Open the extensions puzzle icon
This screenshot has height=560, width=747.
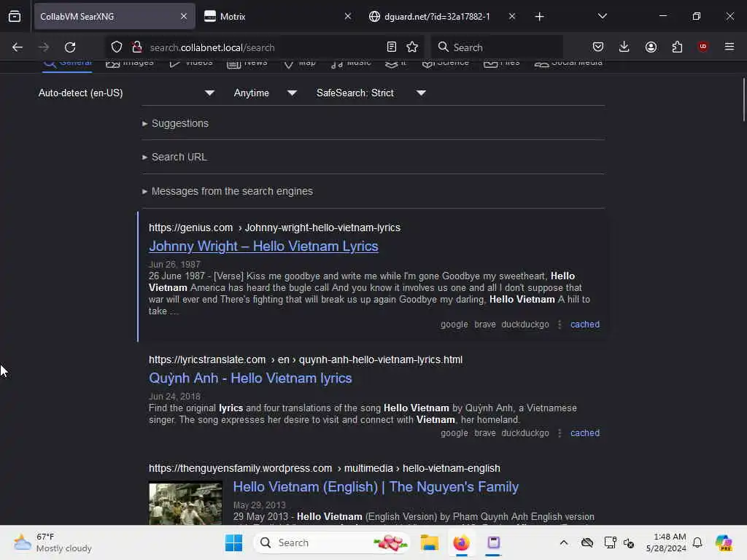pyautogui.click(x=677, y=47)
